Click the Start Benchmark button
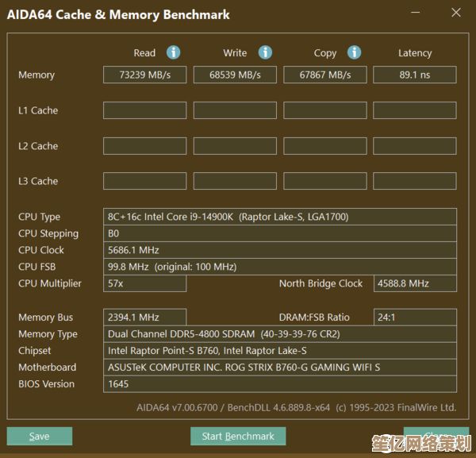This screenshot has height=458, width=476. (238, 436)
